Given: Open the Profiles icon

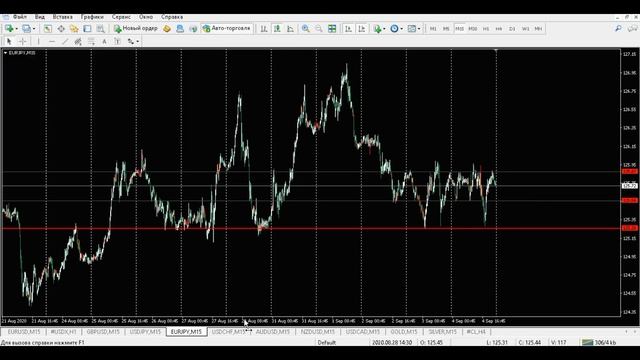Looking at the screenshot, I should pos(26,29).
